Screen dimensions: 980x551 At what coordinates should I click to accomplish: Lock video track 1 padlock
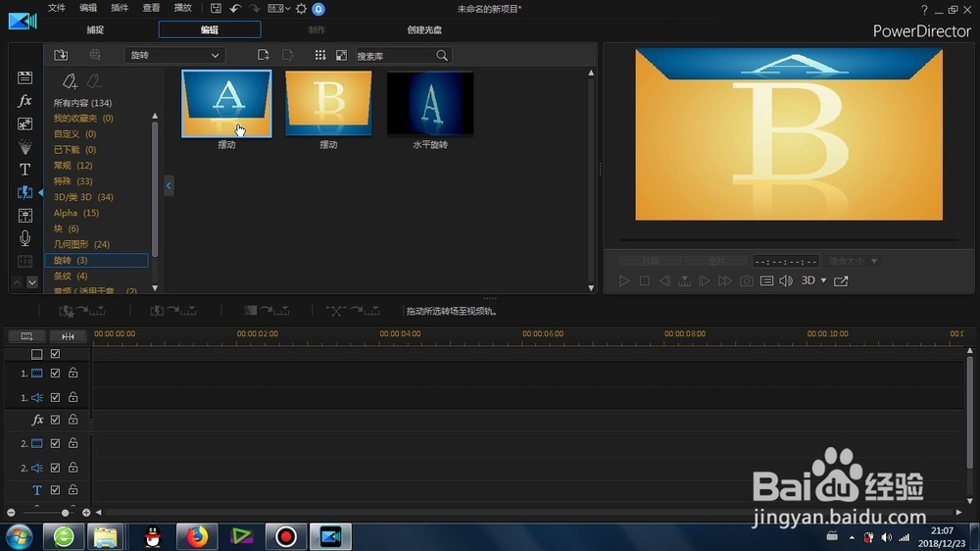pyautogui.click(x=73, y=373)
